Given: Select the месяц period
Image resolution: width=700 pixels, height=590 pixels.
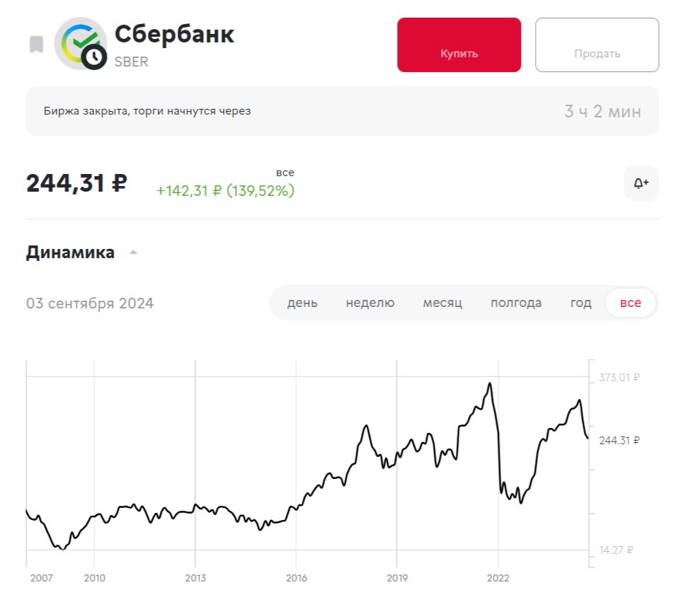Looking at the screenshot, I should (x=442, y=303).
